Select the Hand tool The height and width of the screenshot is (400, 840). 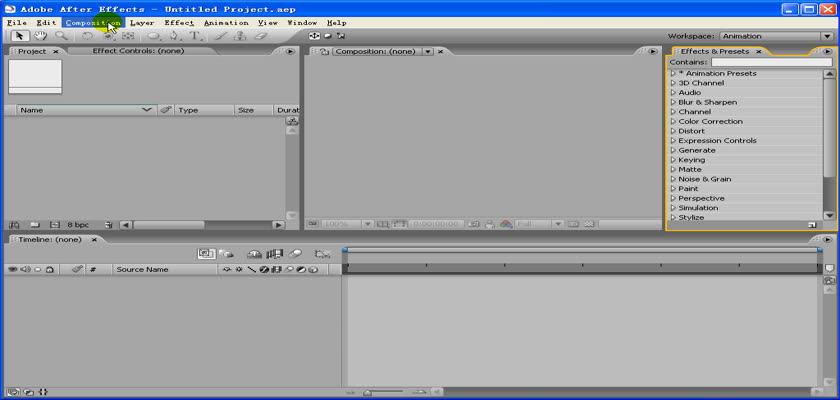click(40, 36)
